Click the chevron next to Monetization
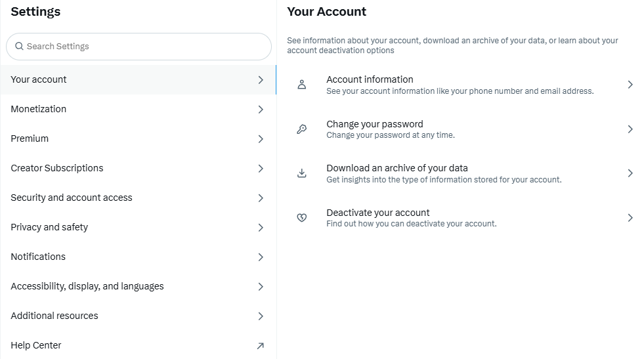This screenshot has height=359, width=644. pyautogui.click(x=261, y=110)
